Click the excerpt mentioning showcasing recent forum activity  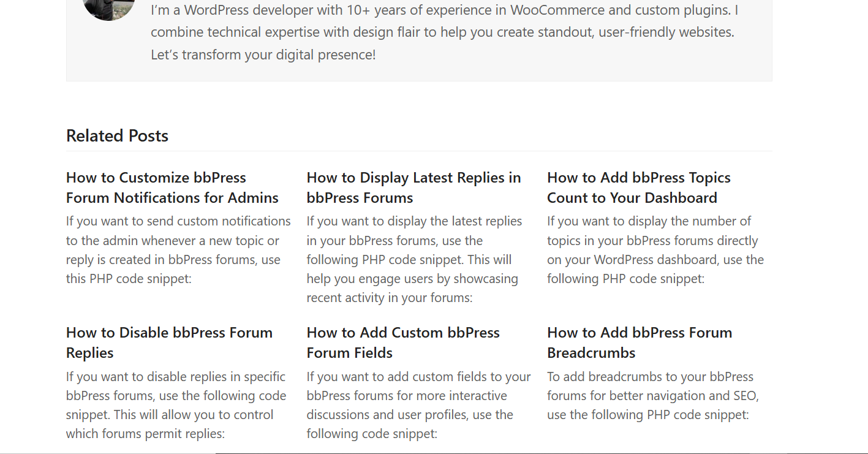(414, 259)
